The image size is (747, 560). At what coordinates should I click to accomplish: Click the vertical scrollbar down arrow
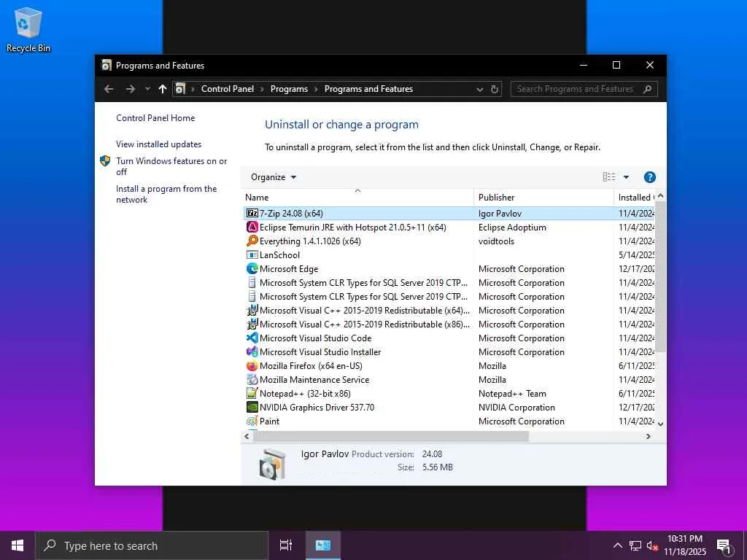coord(661,424)
